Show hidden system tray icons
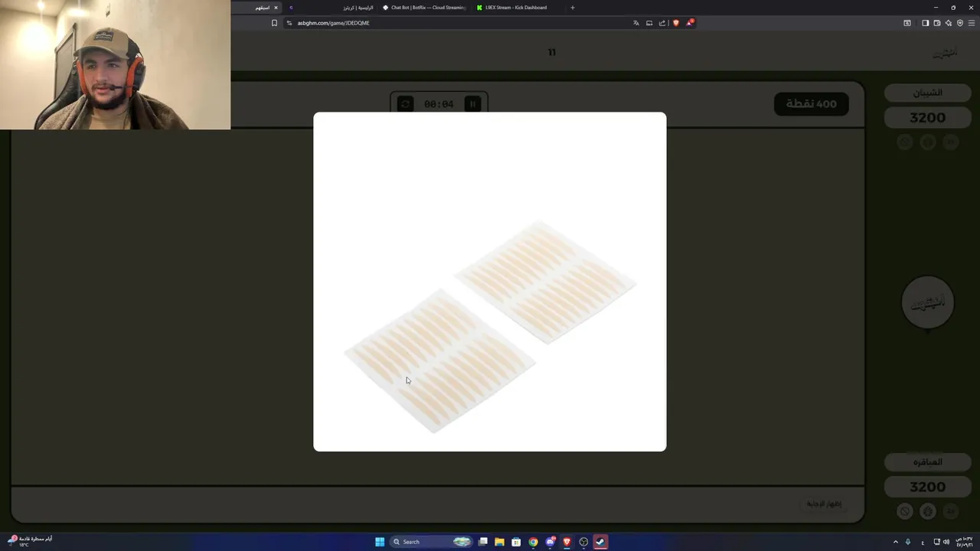The width and height of the screenshot is (980, 551). pos(895,542)
